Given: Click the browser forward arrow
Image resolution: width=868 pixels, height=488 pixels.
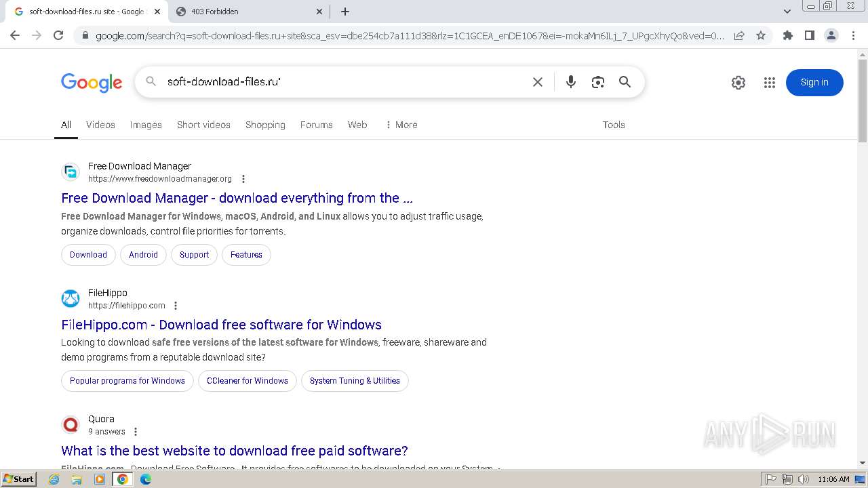Looking at the screenshot, I should click(x=37, y=35).
